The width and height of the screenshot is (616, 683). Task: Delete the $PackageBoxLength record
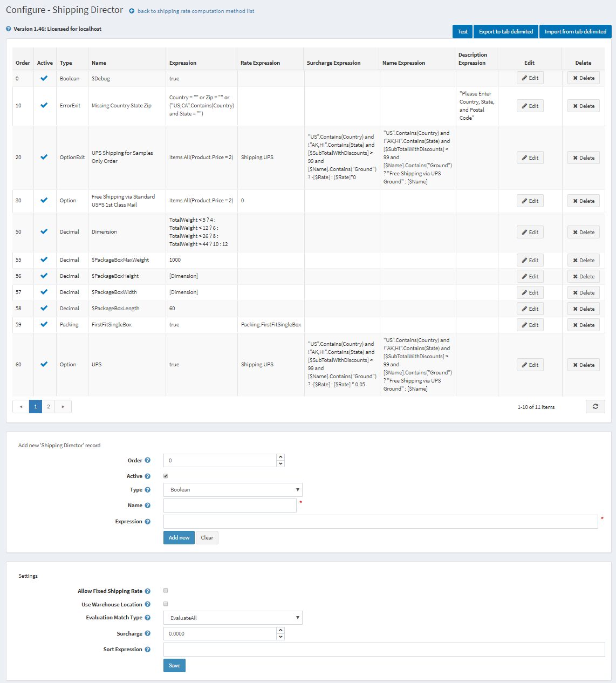coord(584,309)
